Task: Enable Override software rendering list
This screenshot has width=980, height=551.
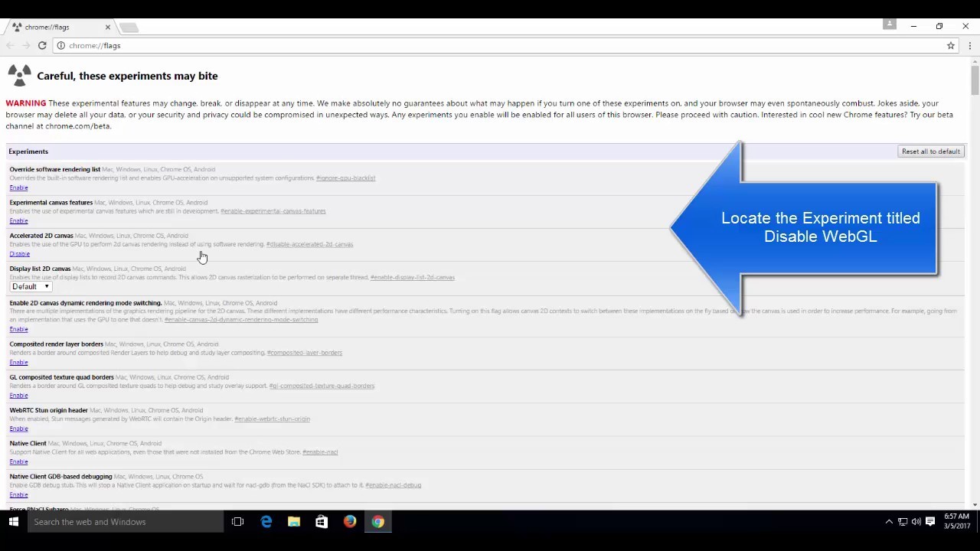Action: (x=18, y=187)
